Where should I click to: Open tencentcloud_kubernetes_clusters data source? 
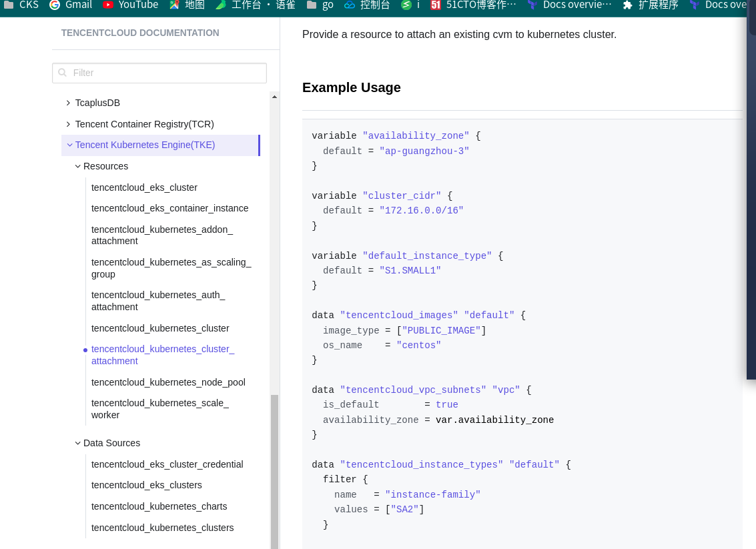163,528
